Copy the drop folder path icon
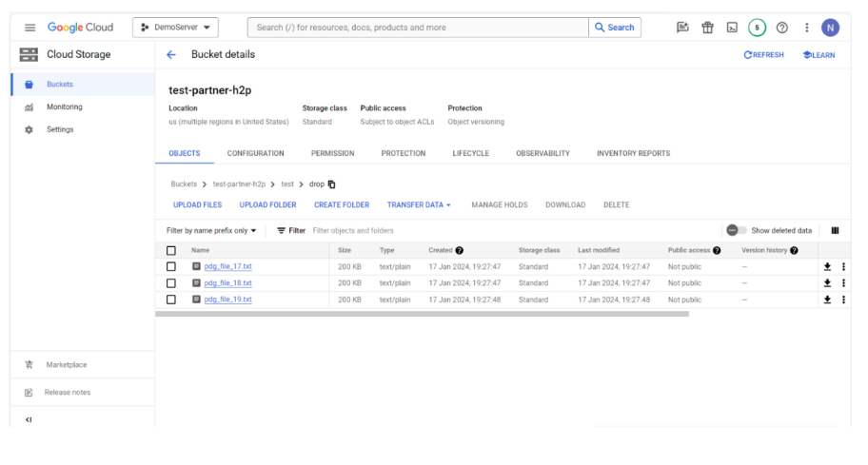Screen dimensions: 868x465 coord(332,184)
